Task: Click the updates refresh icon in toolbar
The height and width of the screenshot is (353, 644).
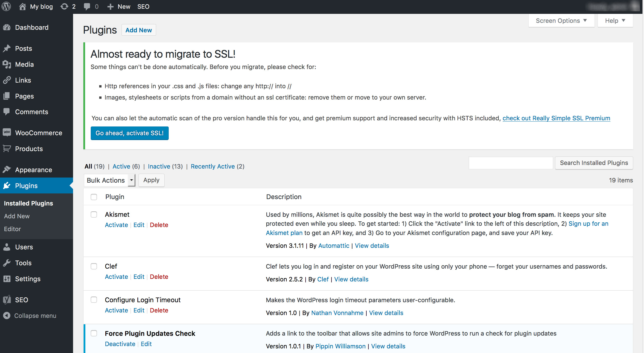Action: coord(64,6)
